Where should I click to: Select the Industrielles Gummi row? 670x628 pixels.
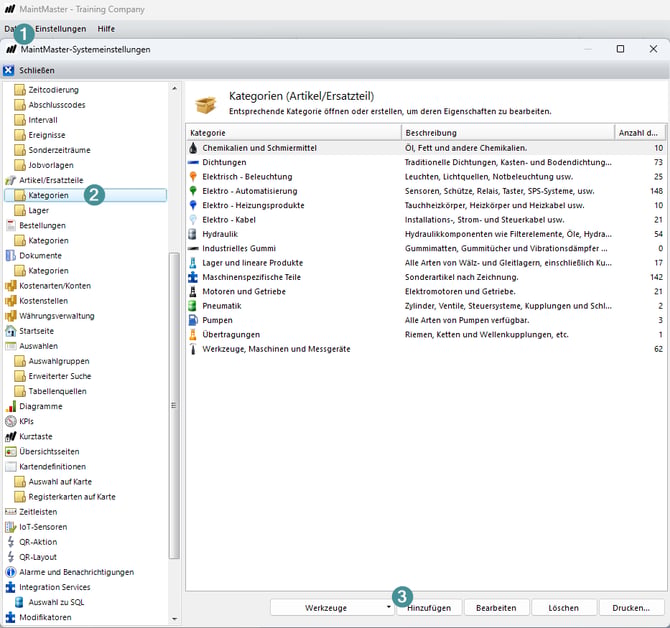point(426,248)
